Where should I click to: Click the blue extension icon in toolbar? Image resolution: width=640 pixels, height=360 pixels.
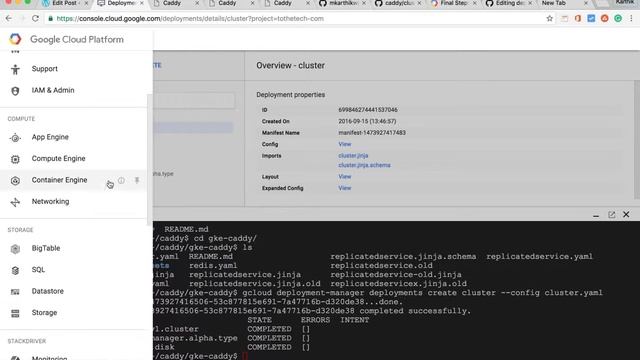pyautogui.click(x=591, y=18)
